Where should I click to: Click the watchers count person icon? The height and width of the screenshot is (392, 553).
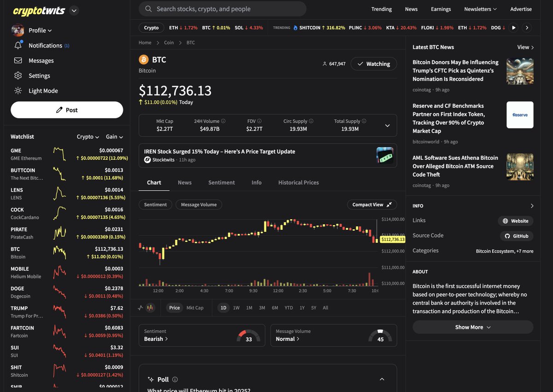[325, 64]
